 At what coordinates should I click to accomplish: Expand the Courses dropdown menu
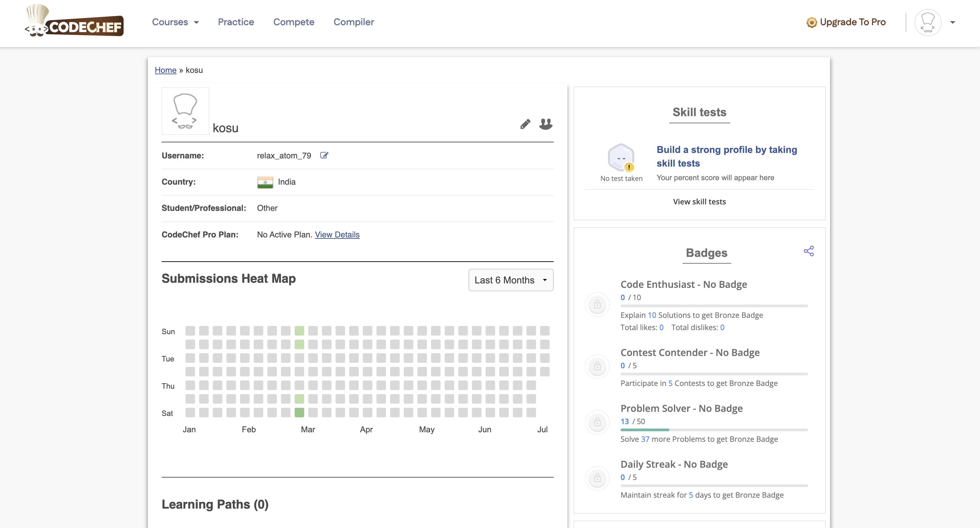click(175, 22)
